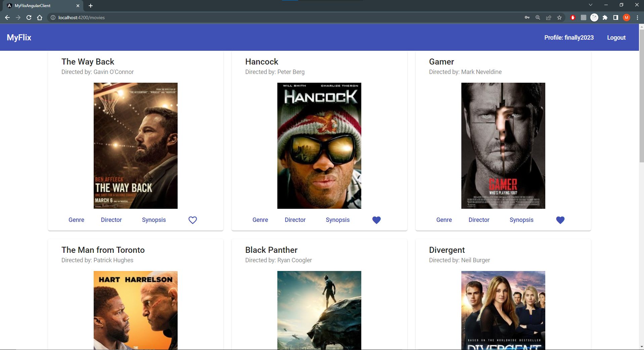
Task: Click 'Directed by: Patrick Hughes' text
Action: click(x=97, y=260)
